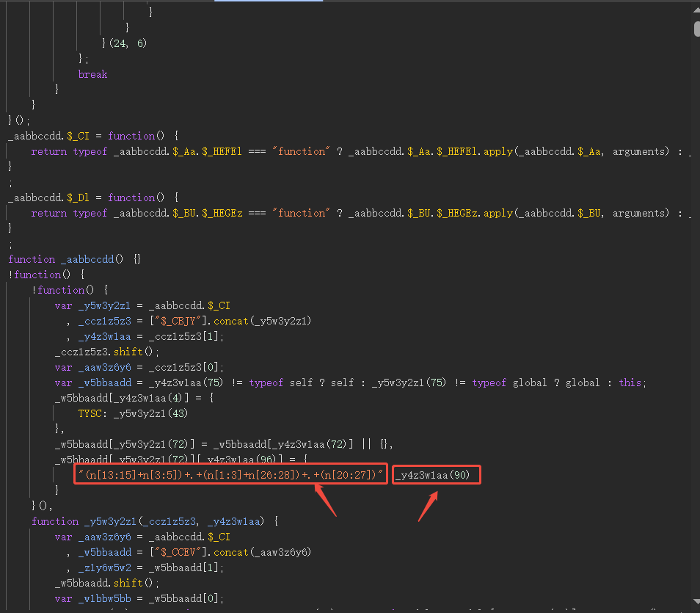Click the 'break' keyword

(x=93, y=74)
